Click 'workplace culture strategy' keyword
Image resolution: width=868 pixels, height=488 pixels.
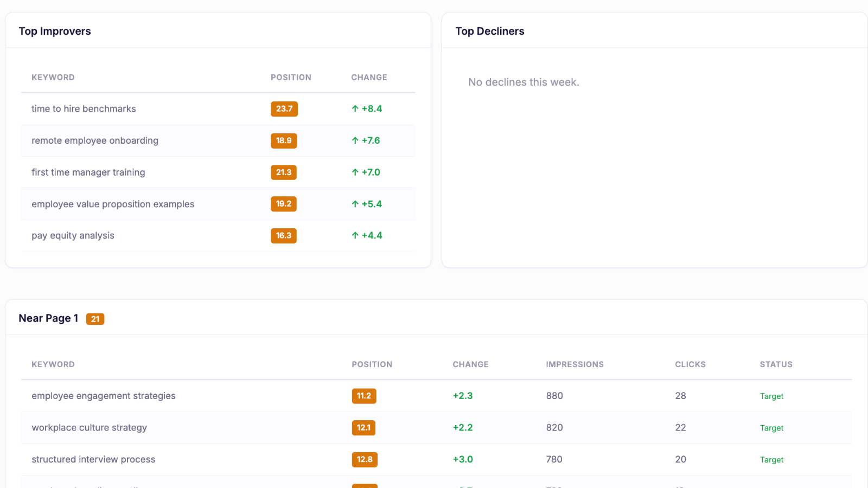pos(90,428)
